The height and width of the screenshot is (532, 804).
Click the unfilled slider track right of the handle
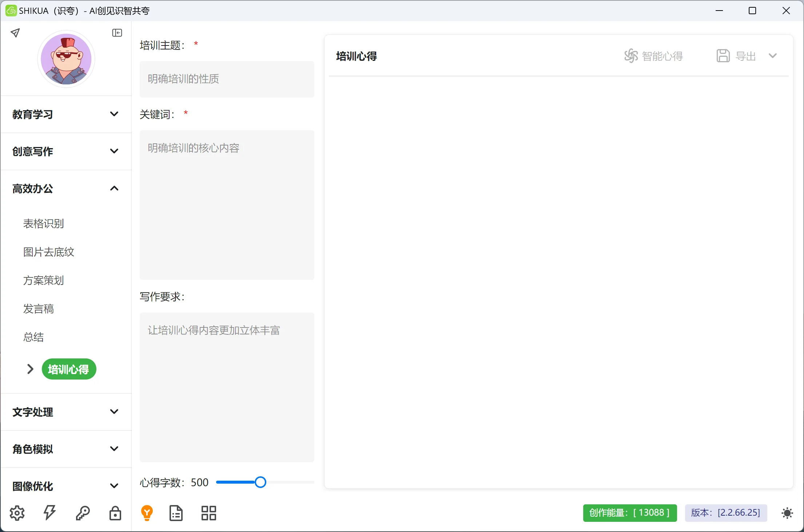coord(290,482)
